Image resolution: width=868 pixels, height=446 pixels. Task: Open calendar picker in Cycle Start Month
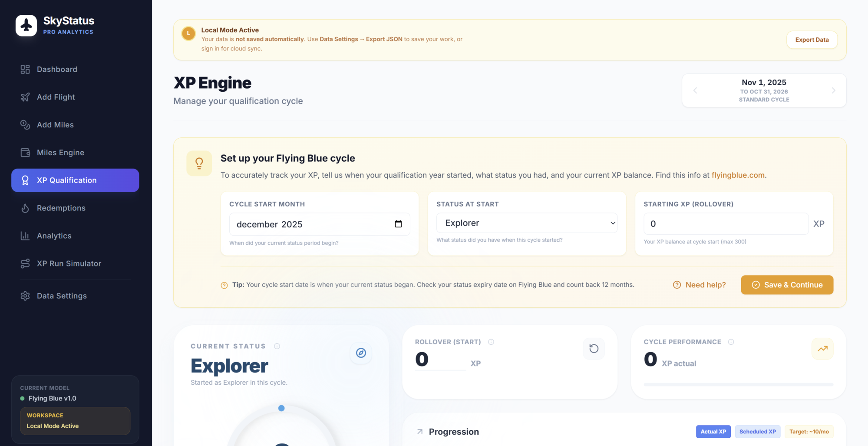click(x=398, y=224)
